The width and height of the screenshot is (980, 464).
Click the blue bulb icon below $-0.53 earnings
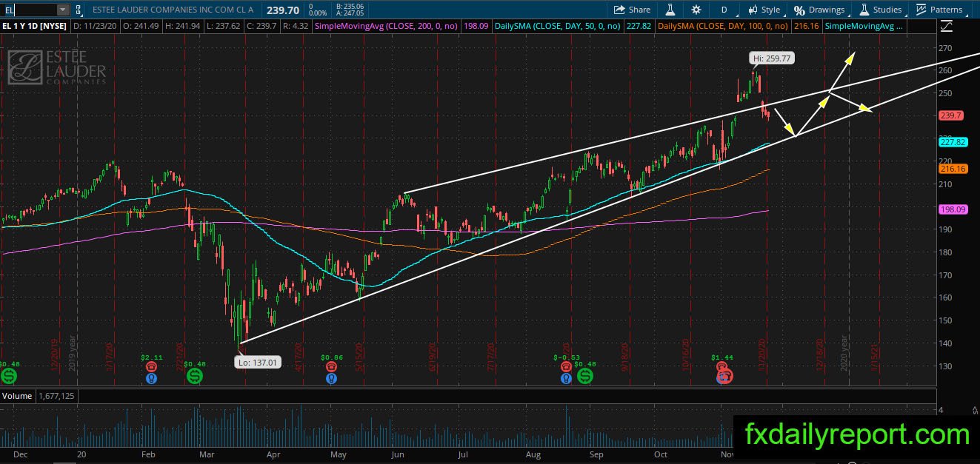click(x=566, y=377)
